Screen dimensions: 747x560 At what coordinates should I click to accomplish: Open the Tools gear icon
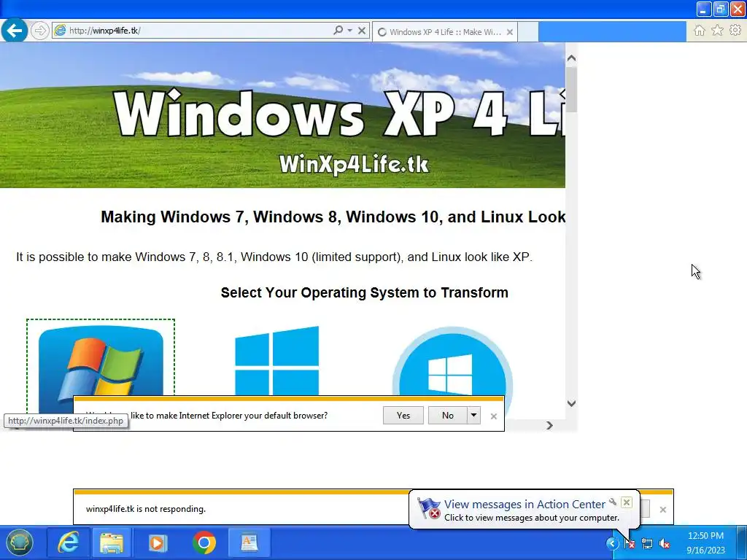tap(735, 31)
